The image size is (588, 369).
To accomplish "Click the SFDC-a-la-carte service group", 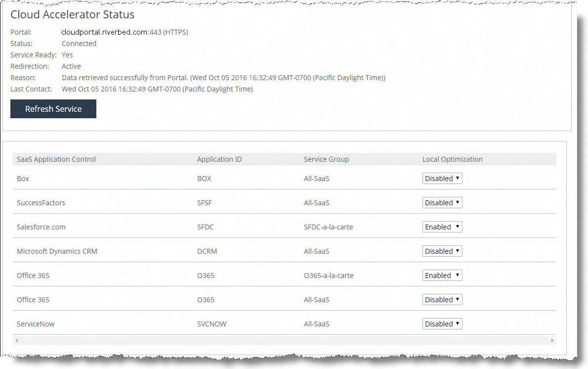I will [x=329, y=227].
